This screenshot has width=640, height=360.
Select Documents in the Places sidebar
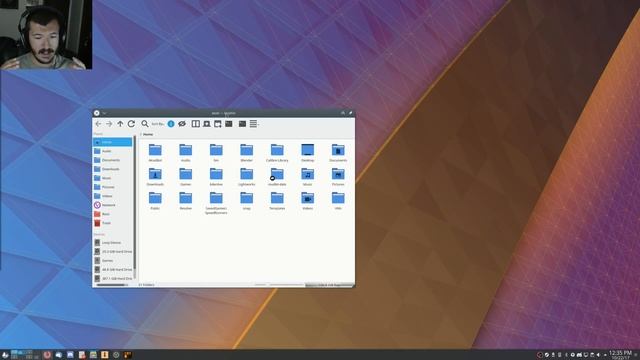point(113,160)
